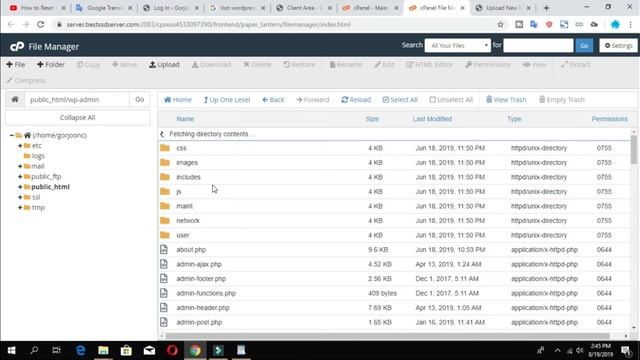This screenshot has height=360, width=640.
Task: Open the Upload dialog
Action: [164, 64]
